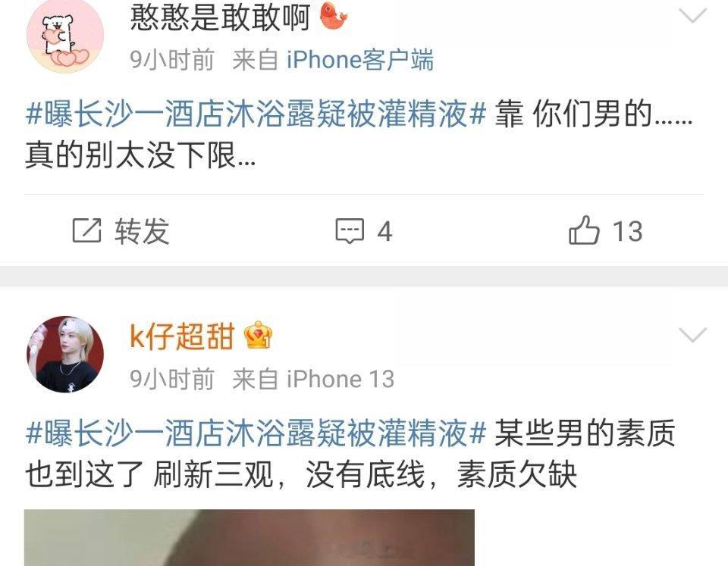Viewport: 728px width, 566px height.
Task: Open the hashtag topic in k仔超甜's post
Action: click(256, 433)
